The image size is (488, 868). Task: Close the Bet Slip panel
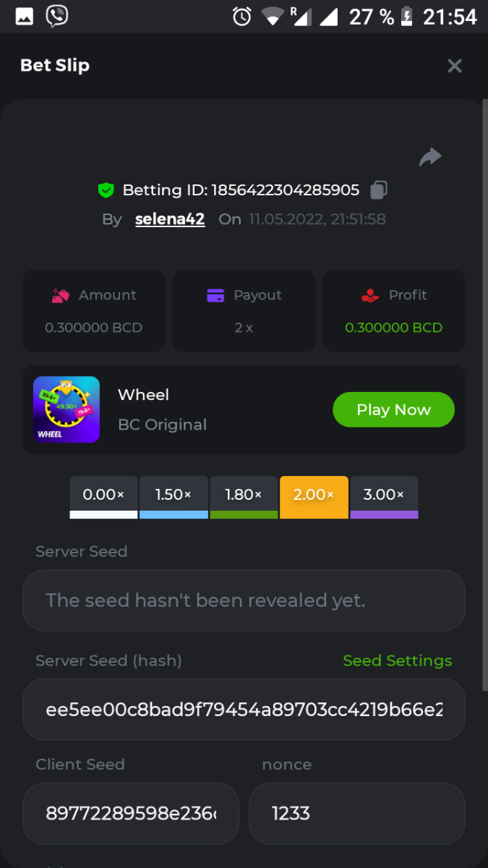tap(454, 67)
